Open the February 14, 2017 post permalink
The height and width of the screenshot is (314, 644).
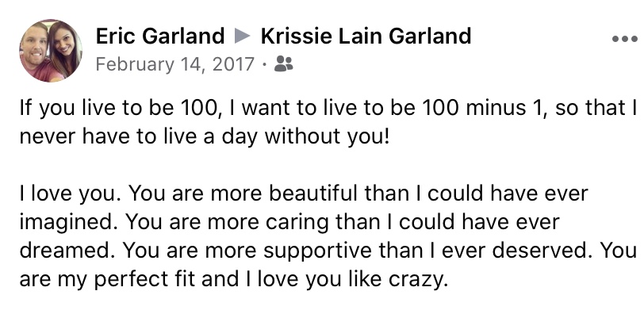(x=175, y=64)
